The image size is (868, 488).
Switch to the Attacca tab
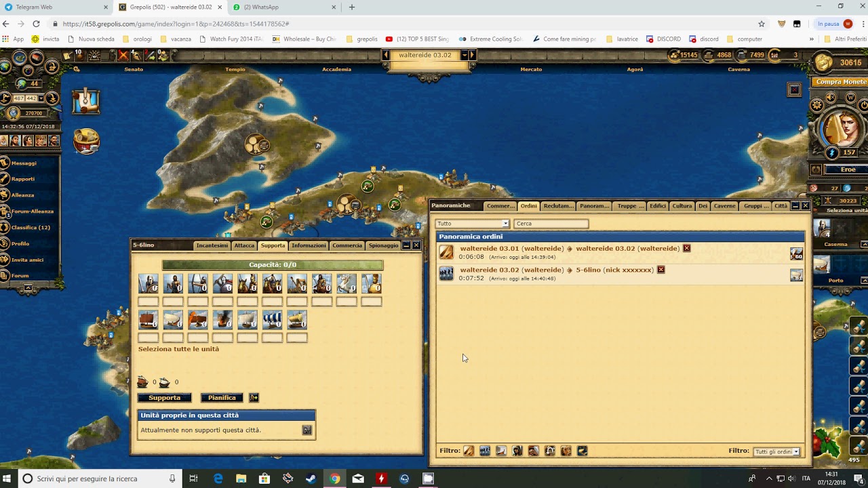click(244, 245)
